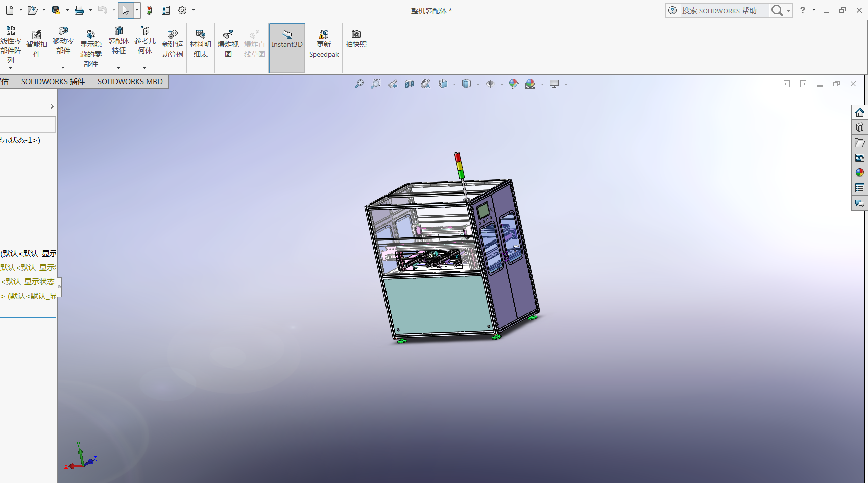Expand the Display Style dropdown arrow
Viewport: 868px width, 483px height.
(x=478, y=85)
